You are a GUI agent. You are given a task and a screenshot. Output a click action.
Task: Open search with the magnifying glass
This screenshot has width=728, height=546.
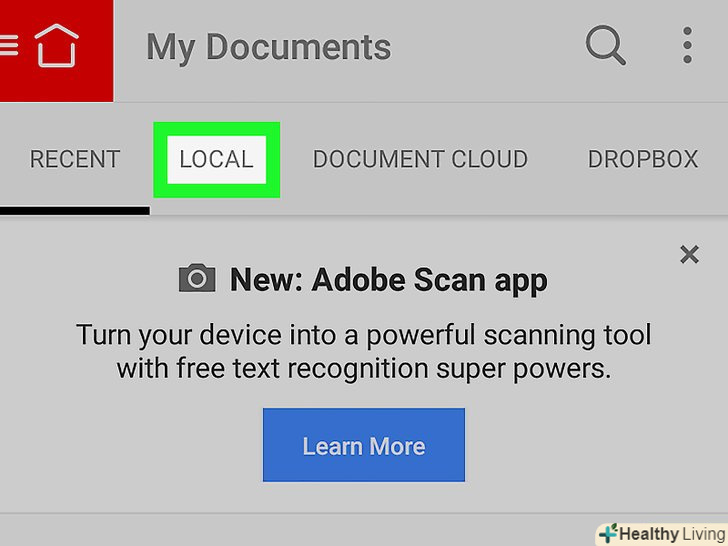pos(604,46)
